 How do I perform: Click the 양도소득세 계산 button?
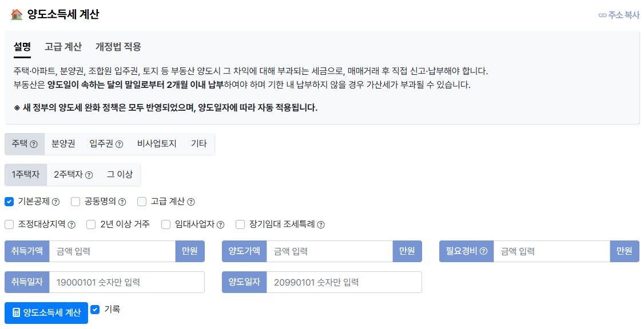click(x=45, y=312)
